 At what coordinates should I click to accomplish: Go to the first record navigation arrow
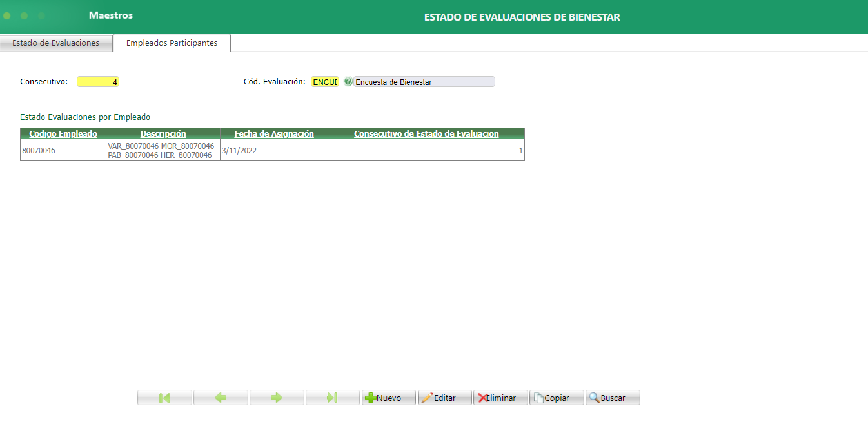164,398
